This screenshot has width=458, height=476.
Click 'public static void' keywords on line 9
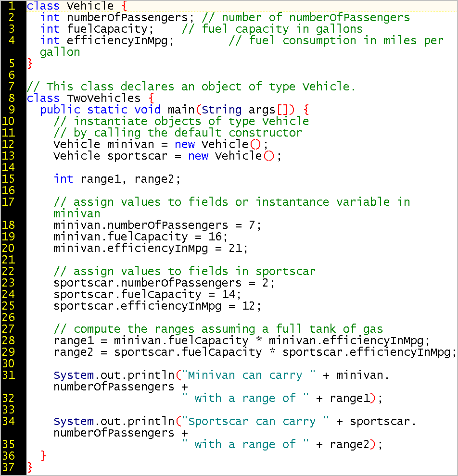[101, 110]
